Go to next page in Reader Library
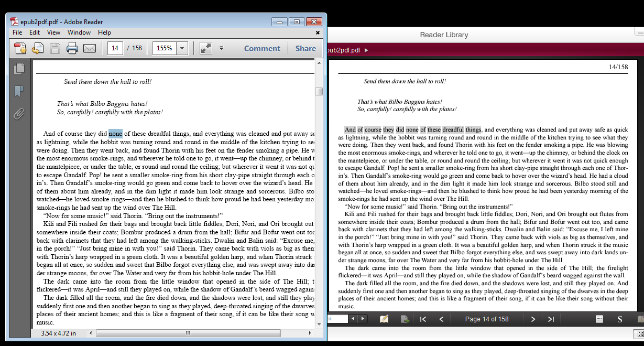The image size is (644, 346). pyautogui.click(x=533, y=319)
